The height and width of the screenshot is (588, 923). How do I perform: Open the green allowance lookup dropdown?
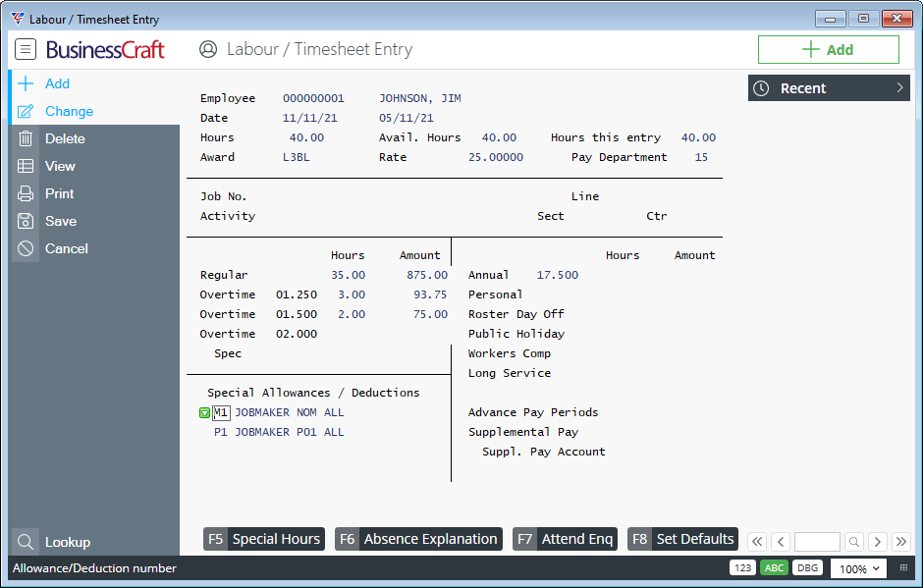click(204, 413)
